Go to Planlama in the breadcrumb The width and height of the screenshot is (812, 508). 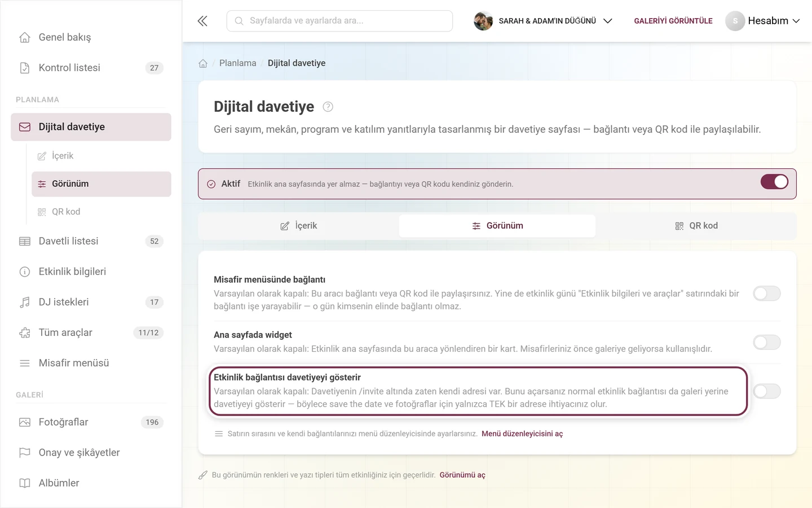pos(237,63)
